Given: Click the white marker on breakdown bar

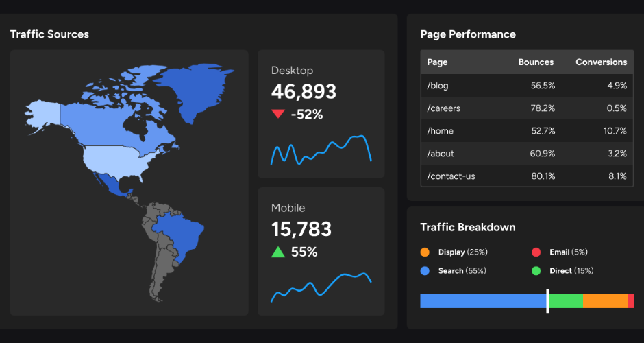Looking at the screenshot, I should coord(547,301).
